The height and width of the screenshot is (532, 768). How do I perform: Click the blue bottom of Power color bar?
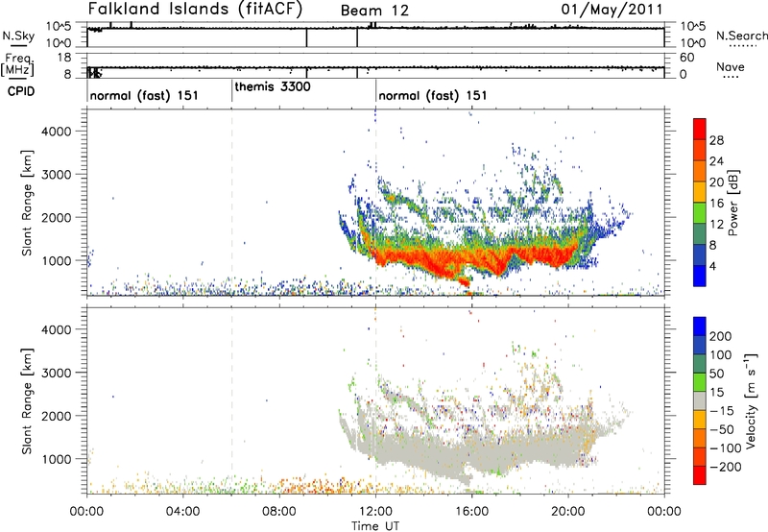coord(700,276)
